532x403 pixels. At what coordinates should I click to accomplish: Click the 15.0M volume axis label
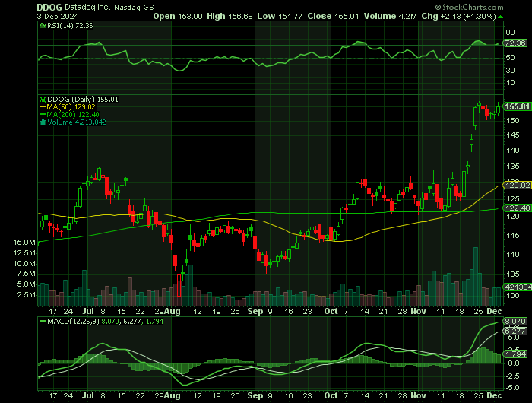24,243
